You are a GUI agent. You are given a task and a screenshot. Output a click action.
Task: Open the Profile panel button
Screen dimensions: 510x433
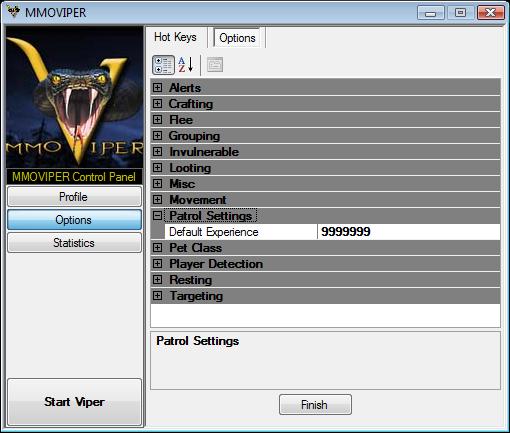tap(74, 197)
